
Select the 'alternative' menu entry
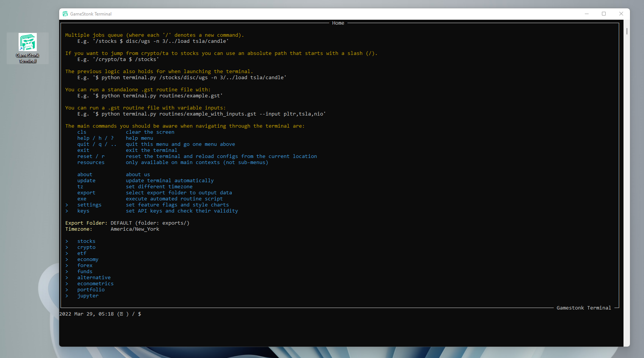94,278
